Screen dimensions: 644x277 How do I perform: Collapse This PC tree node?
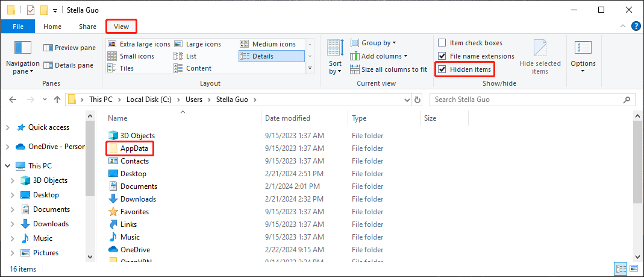pyautogui.click(x=7, y=166)
